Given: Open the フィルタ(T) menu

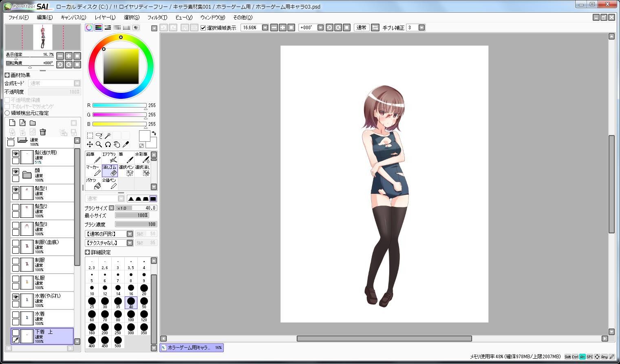Looking at the screenshot, I should (x=157, y=18).
